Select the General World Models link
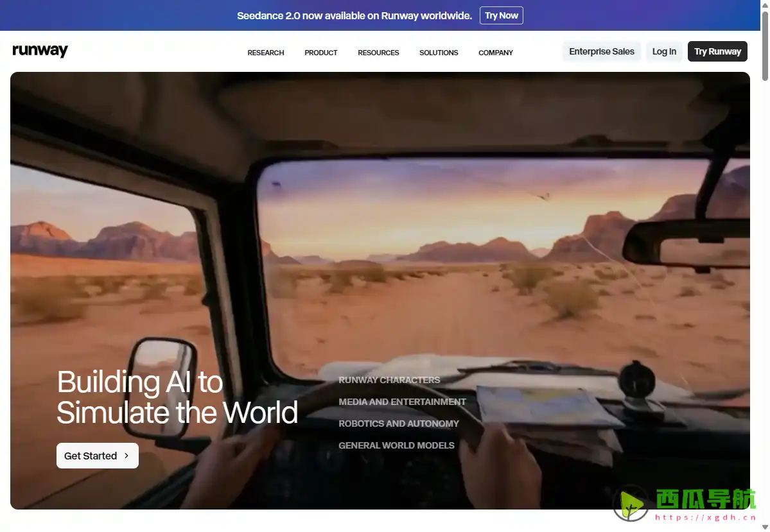 tap(396, 445)
